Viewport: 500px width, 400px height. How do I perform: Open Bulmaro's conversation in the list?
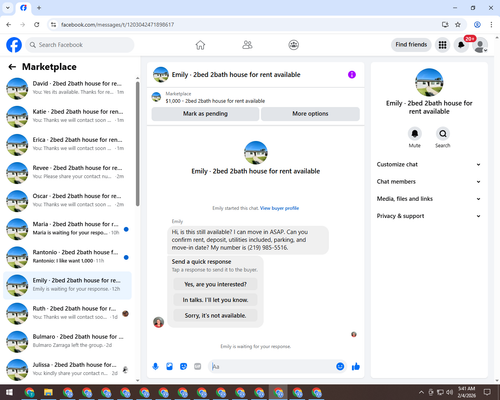coord(67,341)
